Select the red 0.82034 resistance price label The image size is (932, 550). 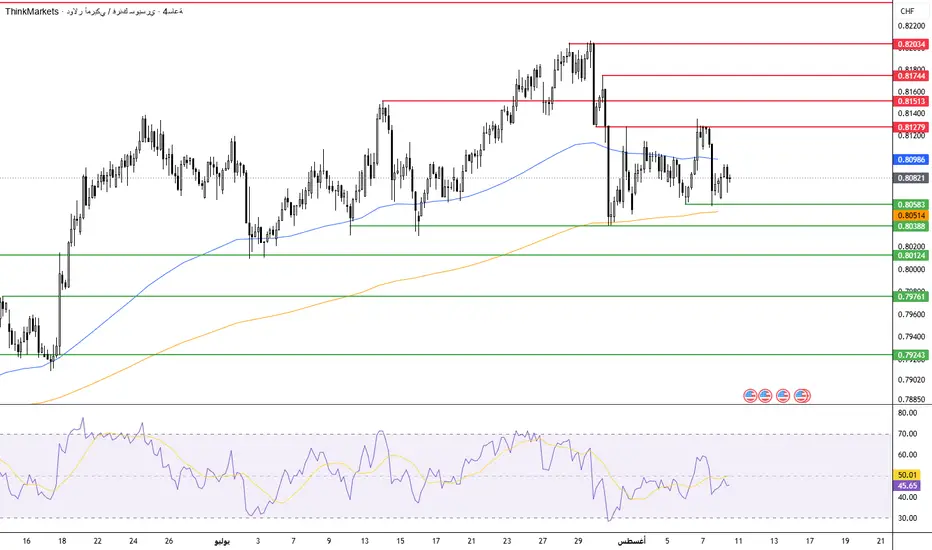[911, 44]
